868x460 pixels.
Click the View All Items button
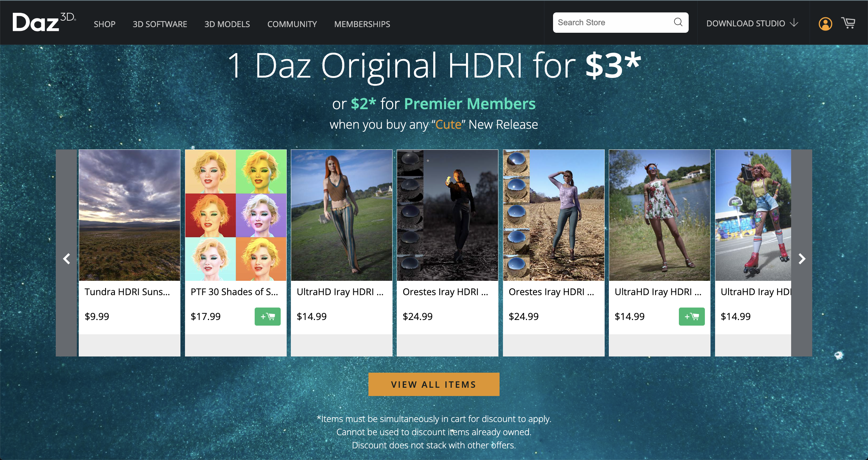(x=434, y=384)
